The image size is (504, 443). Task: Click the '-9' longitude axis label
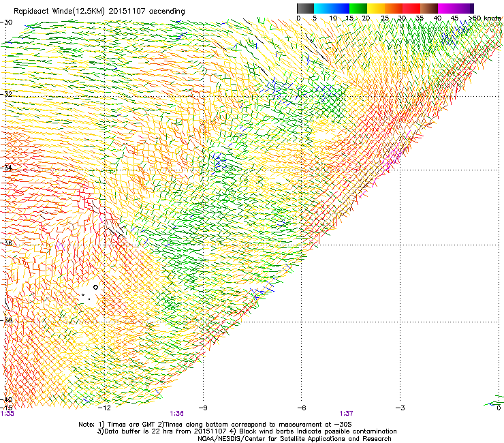click(x=202, y=408)
